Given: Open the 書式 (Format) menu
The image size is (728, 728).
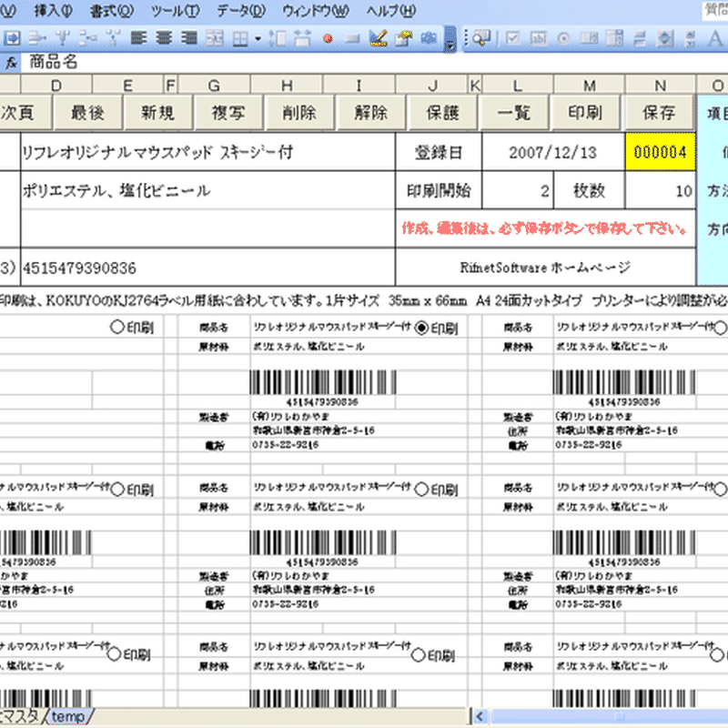Looking at the screenshot, I should tap(112, 10).
